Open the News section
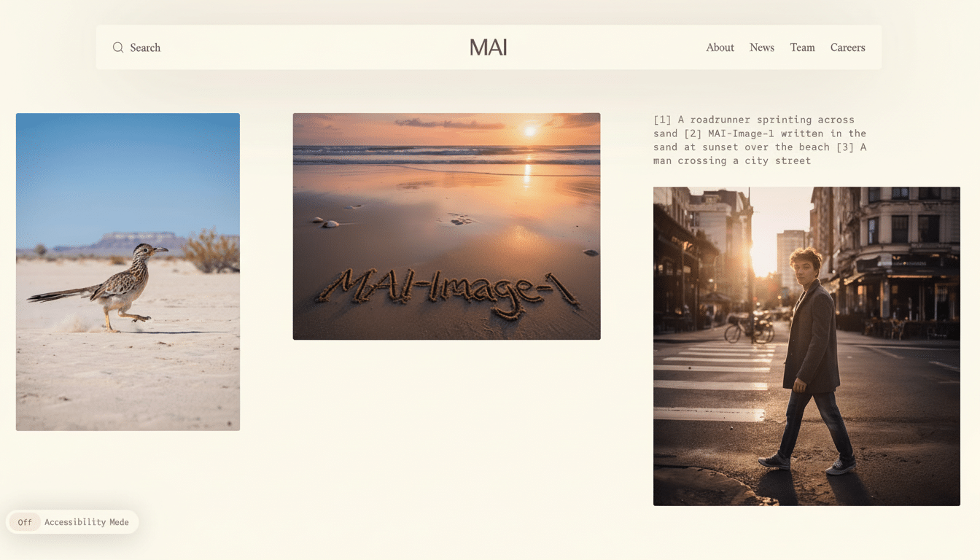This screenshot has height=560, width=980. 762,47
